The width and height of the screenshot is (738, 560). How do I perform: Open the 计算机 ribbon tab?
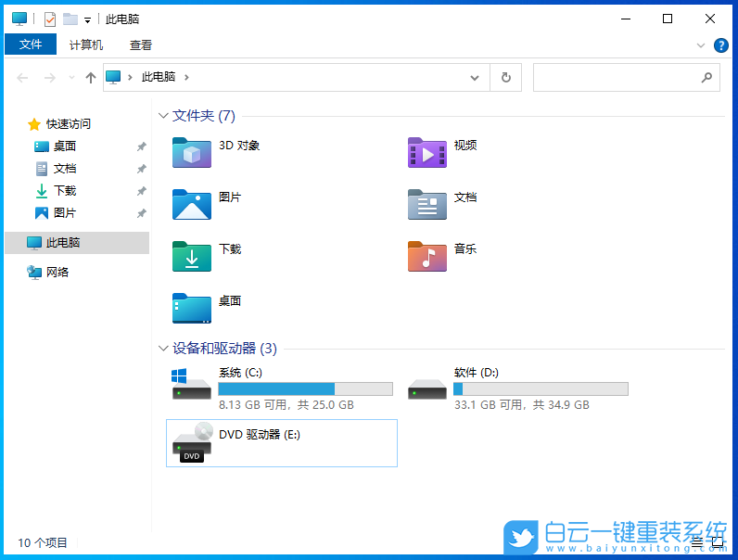click(85, 45)
